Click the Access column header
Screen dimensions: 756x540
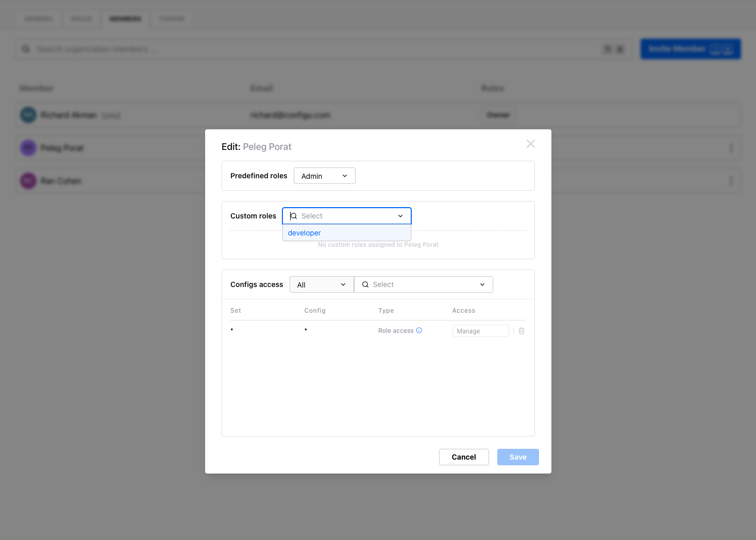(464, 311)
